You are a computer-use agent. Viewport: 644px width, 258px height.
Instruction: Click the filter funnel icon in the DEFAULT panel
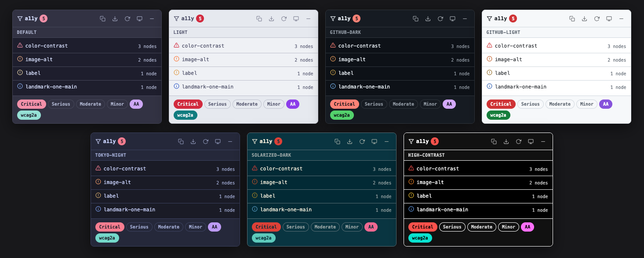[x=20, y=18]
